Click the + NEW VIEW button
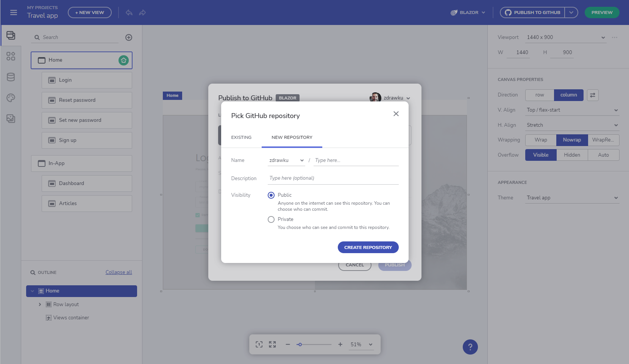Viewport: 629px width, 364px height. 90,12
